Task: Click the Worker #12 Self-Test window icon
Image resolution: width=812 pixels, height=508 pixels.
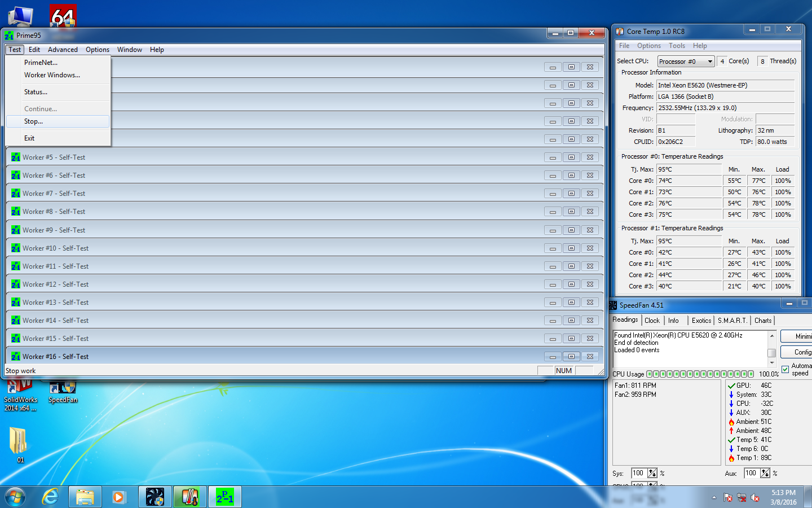Action: pyautogui.click(x=16, y=284)
